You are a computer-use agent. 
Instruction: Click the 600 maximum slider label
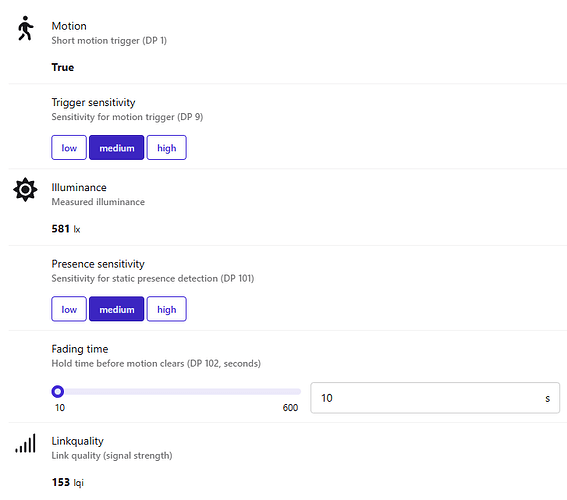pos(290,408)
